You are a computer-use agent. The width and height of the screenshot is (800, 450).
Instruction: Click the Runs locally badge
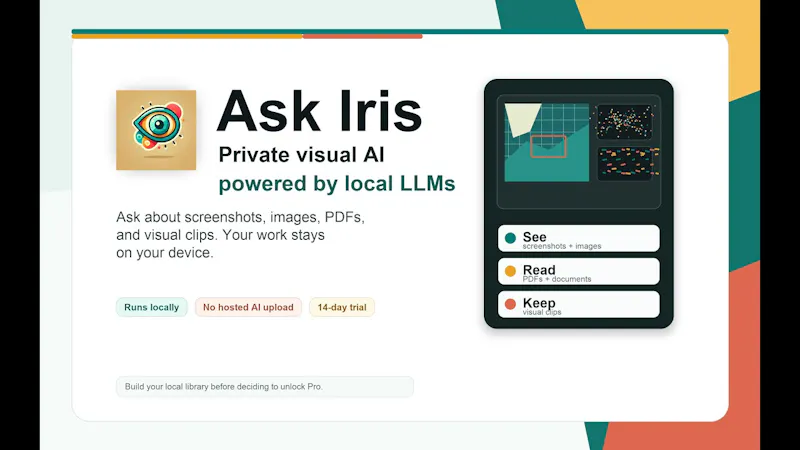(x=152, y=307)
